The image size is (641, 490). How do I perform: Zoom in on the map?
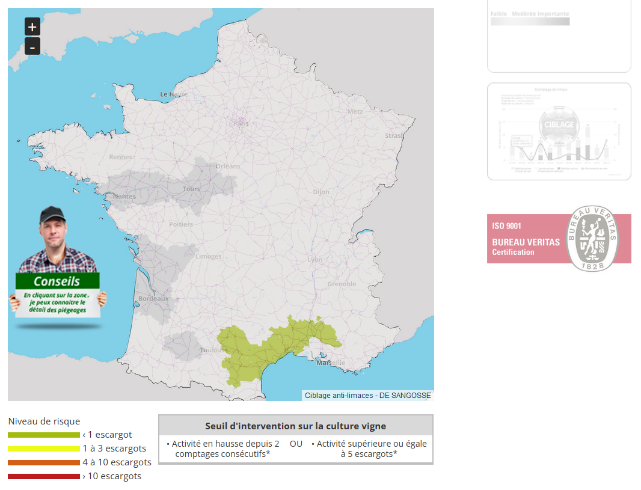coord(32,27)
